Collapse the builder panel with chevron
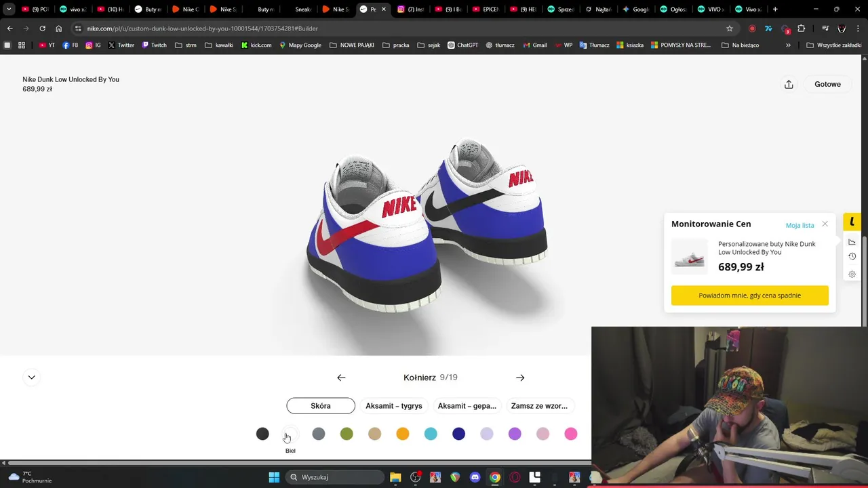The width and height of the screenshot is (868, 488). (x=31, y=377)
